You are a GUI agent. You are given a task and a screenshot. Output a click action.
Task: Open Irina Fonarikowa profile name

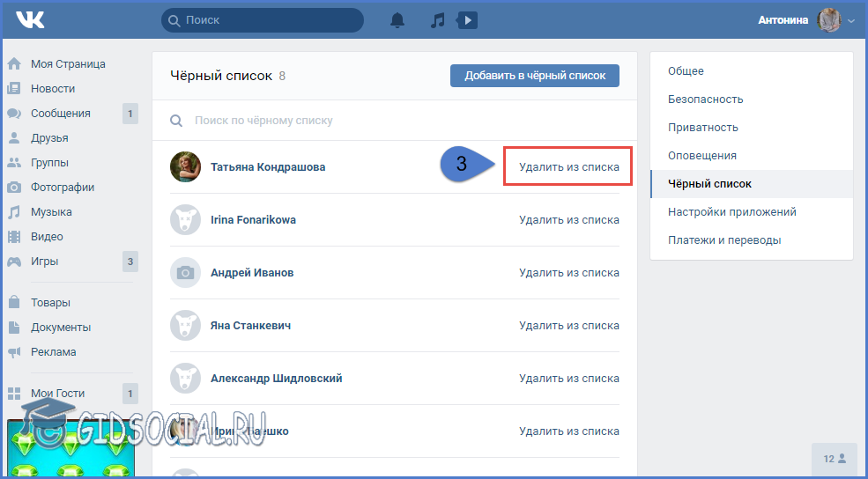point(253,219)
